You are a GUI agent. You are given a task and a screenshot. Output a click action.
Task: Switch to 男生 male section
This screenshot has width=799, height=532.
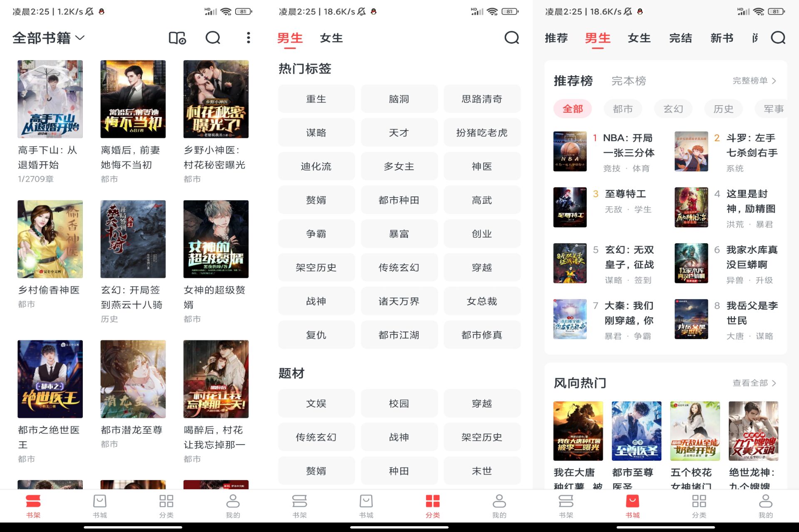(x=289, y=37)
